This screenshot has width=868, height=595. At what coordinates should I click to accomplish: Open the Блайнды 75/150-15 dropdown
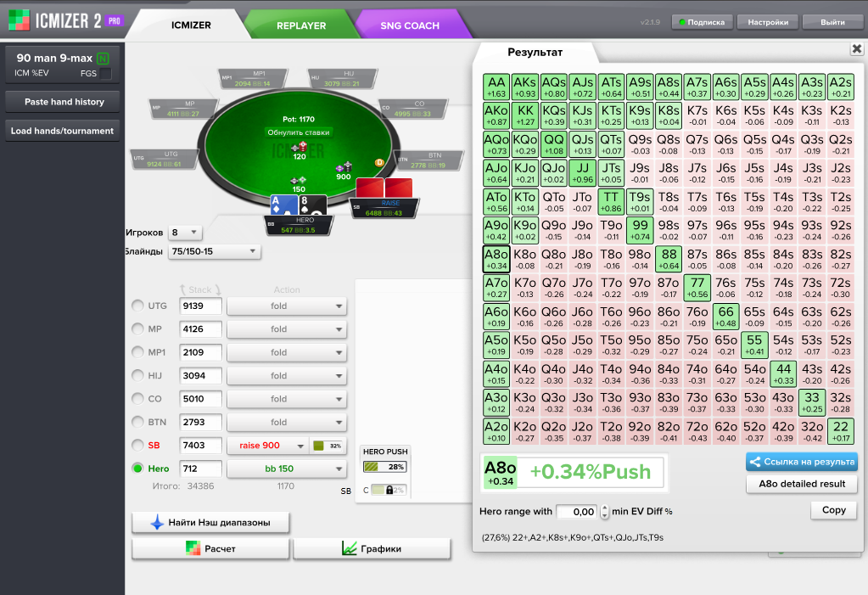point(214,251)
